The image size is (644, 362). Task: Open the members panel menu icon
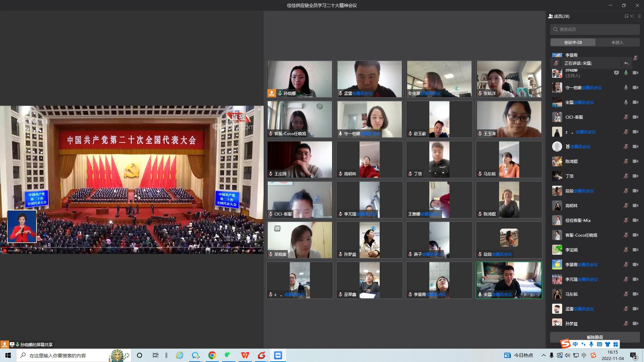click(639, 16)
